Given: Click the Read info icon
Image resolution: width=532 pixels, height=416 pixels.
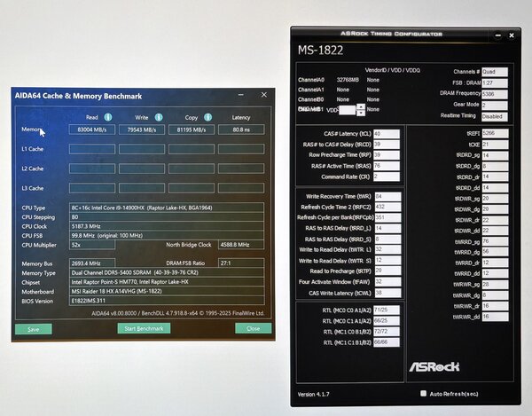Looking at the screenshot, I should pos(108,117).
